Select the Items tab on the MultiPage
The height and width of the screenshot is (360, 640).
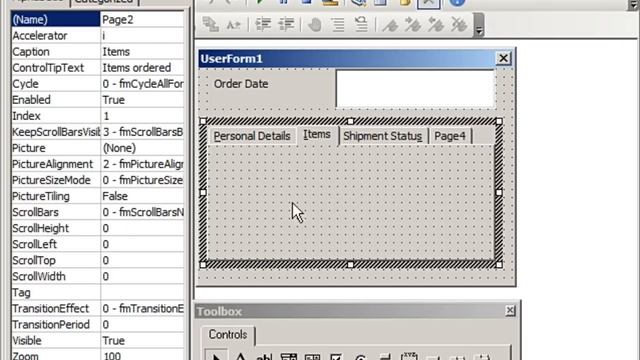[317, 135]
